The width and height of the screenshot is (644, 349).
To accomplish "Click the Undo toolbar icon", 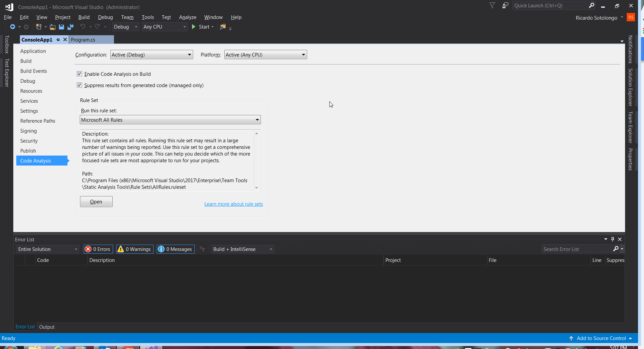I will click(83, 27).
